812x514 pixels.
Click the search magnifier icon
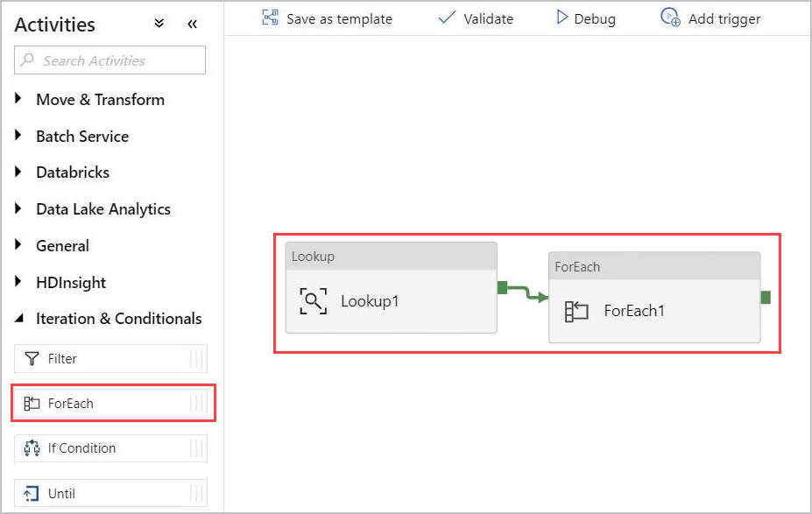(x=27, y=60)
